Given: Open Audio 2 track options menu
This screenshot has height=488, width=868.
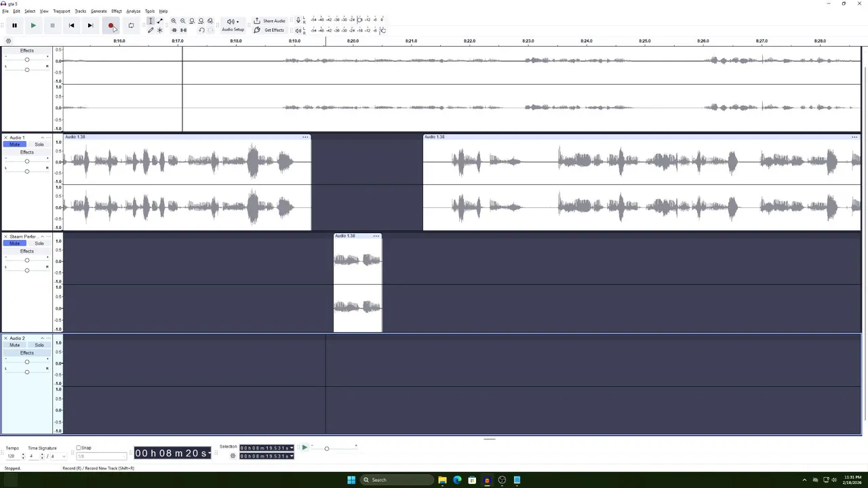Looking at the screenshot, I should pos(48,338).
